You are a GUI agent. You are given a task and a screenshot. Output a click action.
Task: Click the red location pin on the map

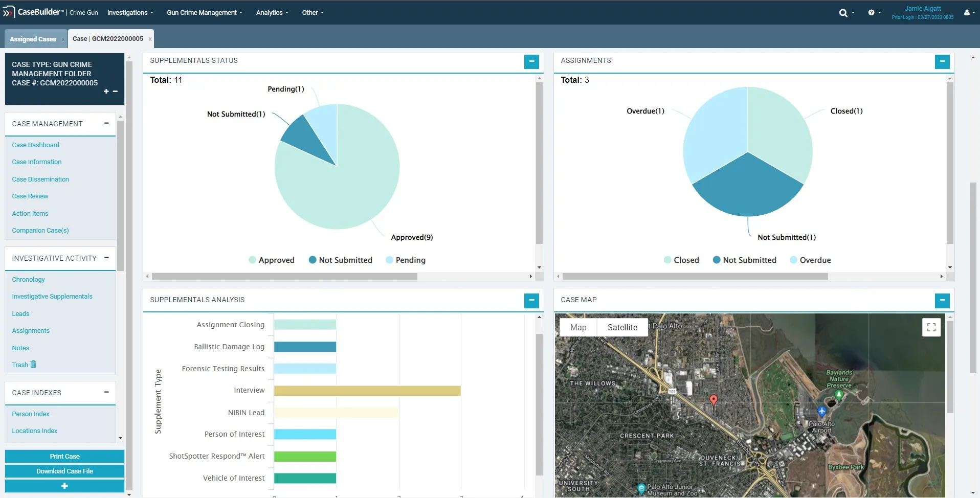(714, 400)
